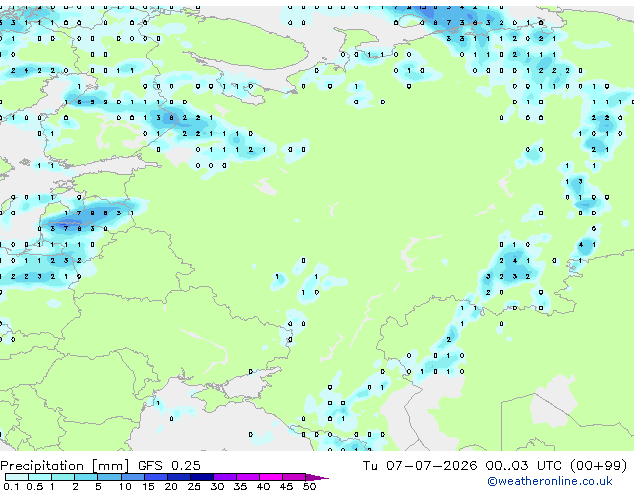
Task: Click the '(00+99)' forecast offset text
Action: [598, 466]
